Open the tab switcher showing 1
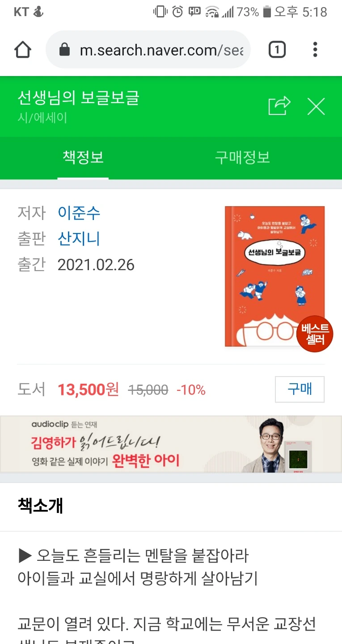Image resolution: width=342 pixels, height=644 pixels. 277,50
